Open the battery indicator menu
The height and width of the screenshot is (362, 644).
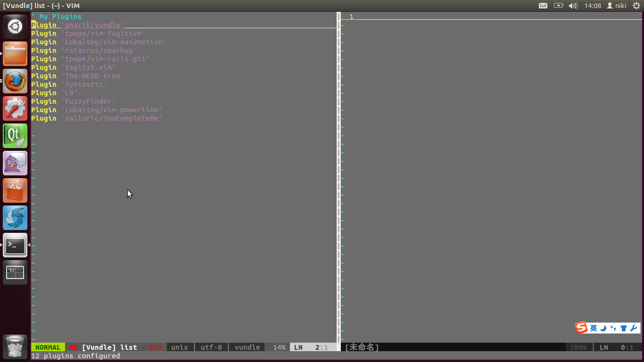pyautogui.click(x=558, y=6)
